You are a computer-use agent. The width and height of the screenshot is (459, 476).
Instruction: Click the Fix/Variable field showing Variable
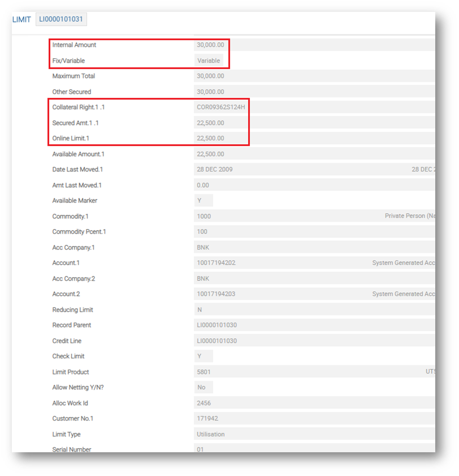(209, 60)
